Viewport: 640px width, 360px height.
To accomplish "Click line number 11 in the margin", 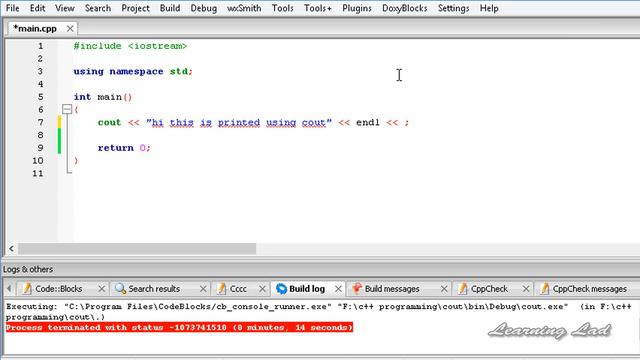I will click(x=38, y=173).
